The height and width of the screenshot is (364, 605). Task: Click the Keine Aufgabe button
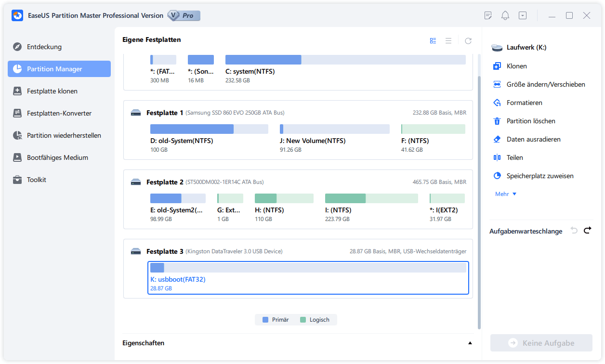pyautogui.click(x=541, y=343)
